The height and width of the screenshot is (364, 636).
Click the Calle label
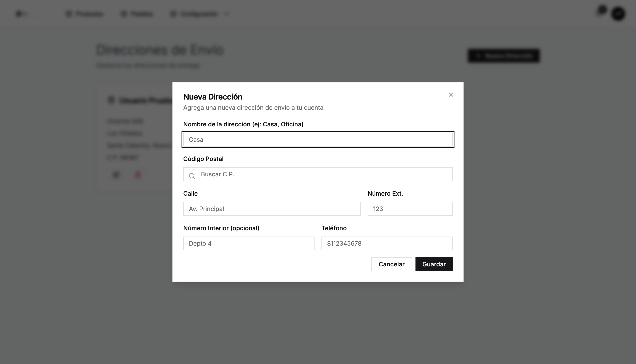[x=190, y=193]
